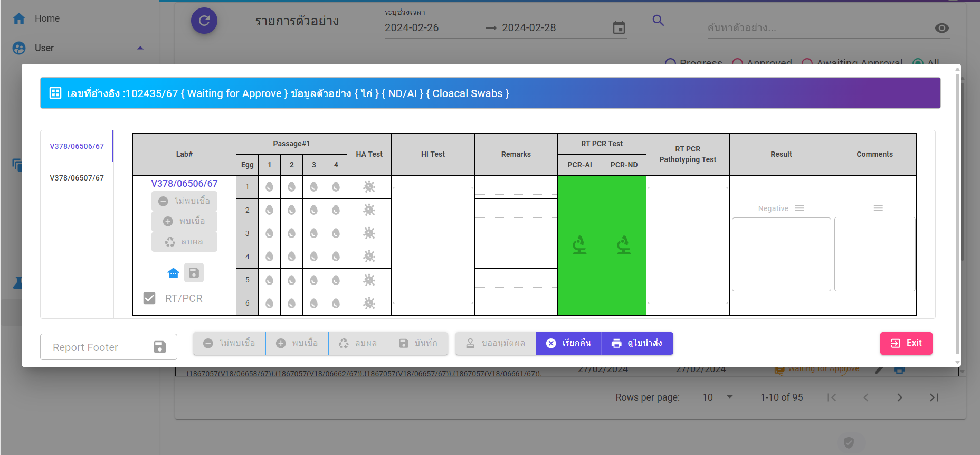Toggle the RT/PCR checkbox
Viewport: 980px width, 455px height.
[149, 298]
